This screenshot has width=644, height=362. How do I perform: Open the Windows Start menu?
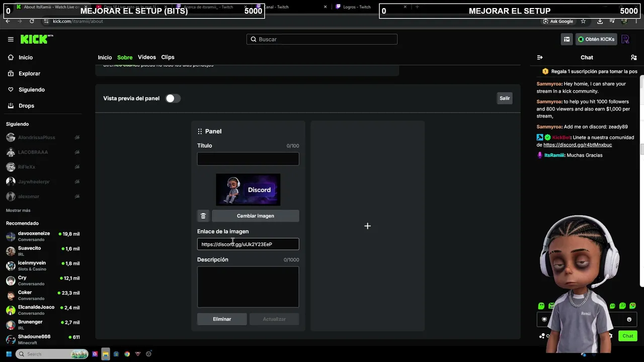(x=9, y=354)
